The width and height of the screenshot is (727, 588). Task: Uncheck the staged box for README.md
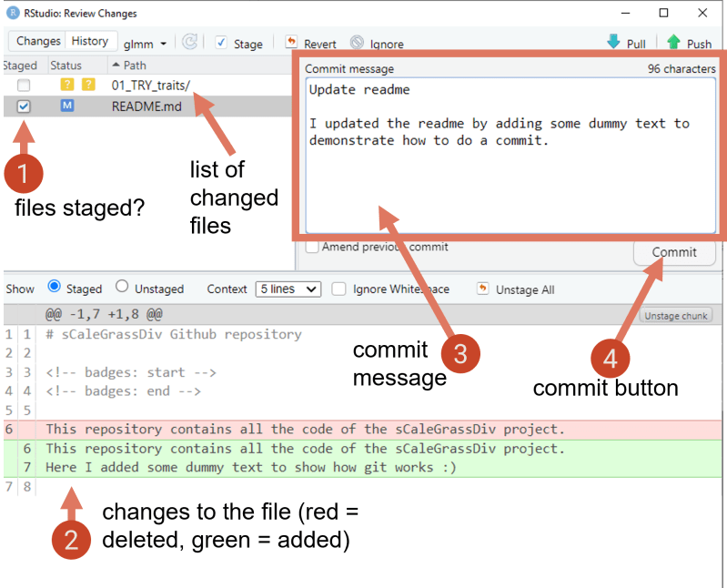click(24, 106)
